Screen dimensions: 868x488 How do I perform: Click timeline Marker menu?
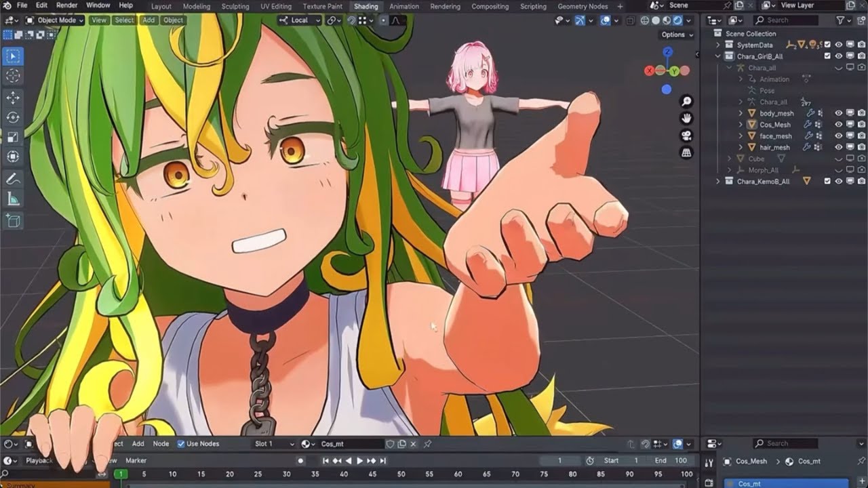coord(136,461)
